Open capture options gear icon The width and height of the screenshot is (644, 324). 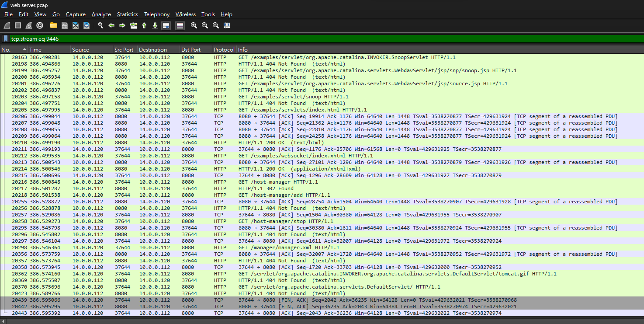point(40,26)
